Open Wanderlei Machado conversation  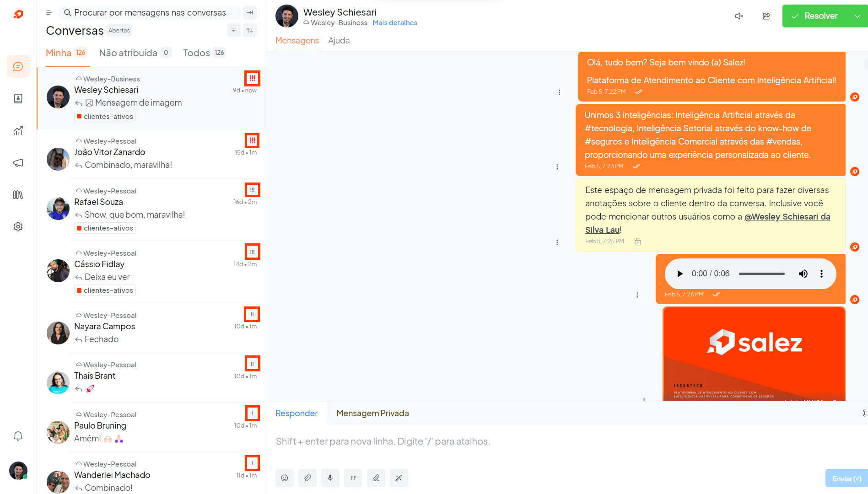pyautogui.click(x=151, y=473)
